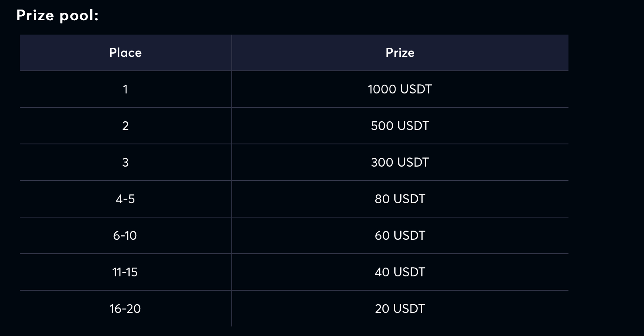Click the 40 USDT prize cell
This screenshot has height=336, width=644.
400,272
